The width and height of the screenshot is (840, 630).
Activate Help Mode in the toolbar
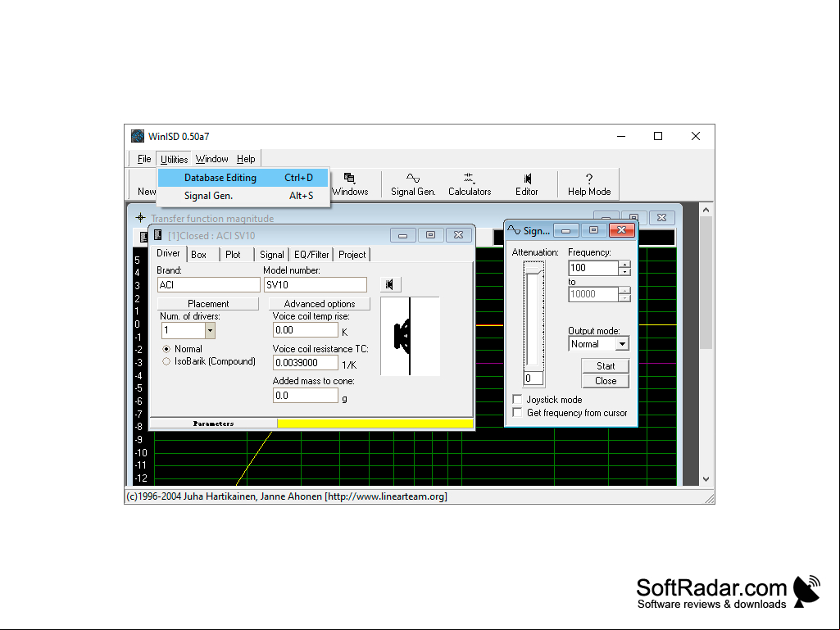pos(588,184)
